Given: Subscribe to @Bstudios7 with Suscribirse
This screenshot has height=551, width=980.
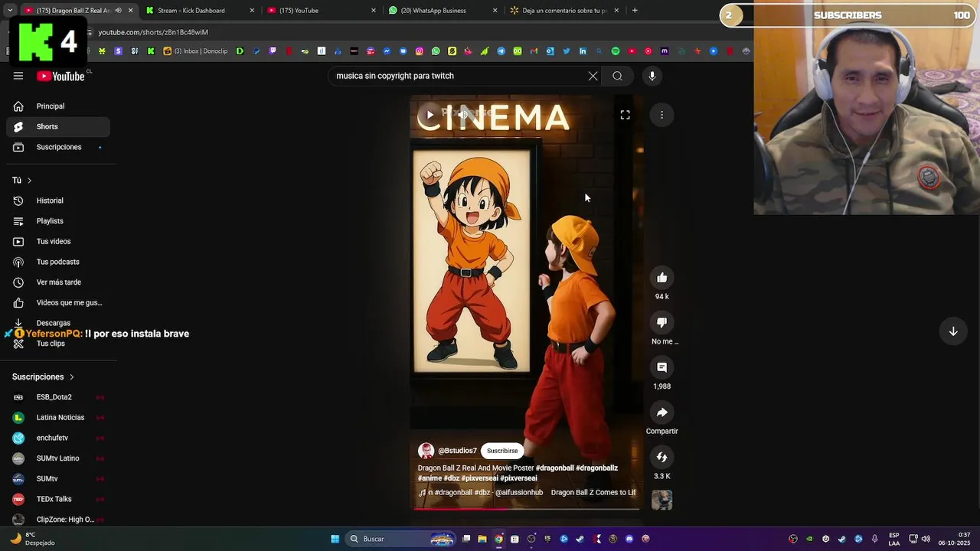Looking at the screenshot, I should point(502,451).
